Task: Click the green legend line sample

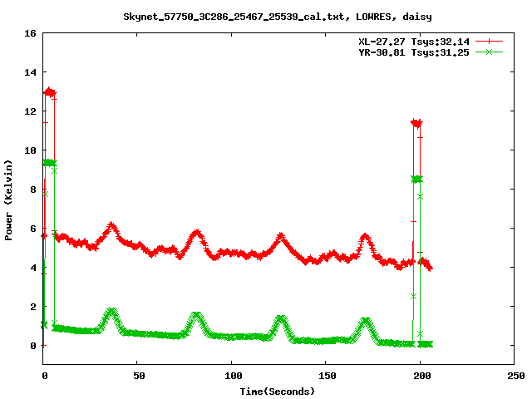Action: tap(489, 52)
